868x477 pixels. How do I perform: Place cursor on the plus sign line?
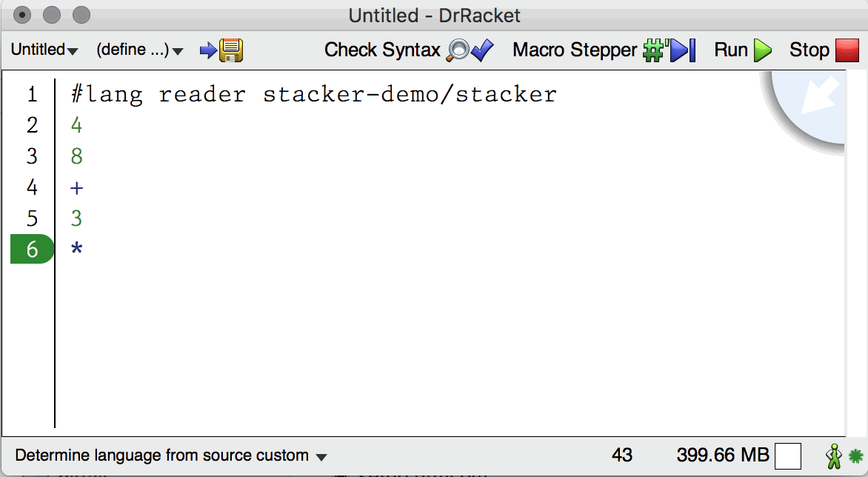pos(77,188)
